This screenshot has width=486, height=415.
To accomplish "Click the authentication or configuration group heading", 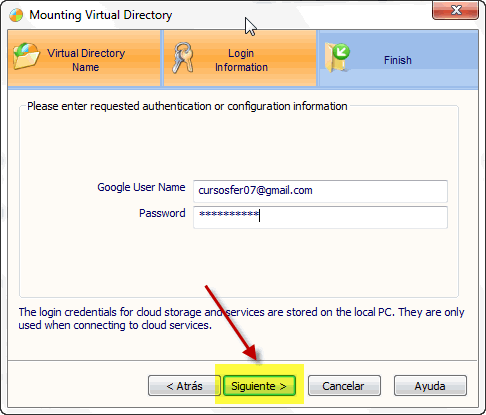I will pyautogui.click(x=187, y=106).
